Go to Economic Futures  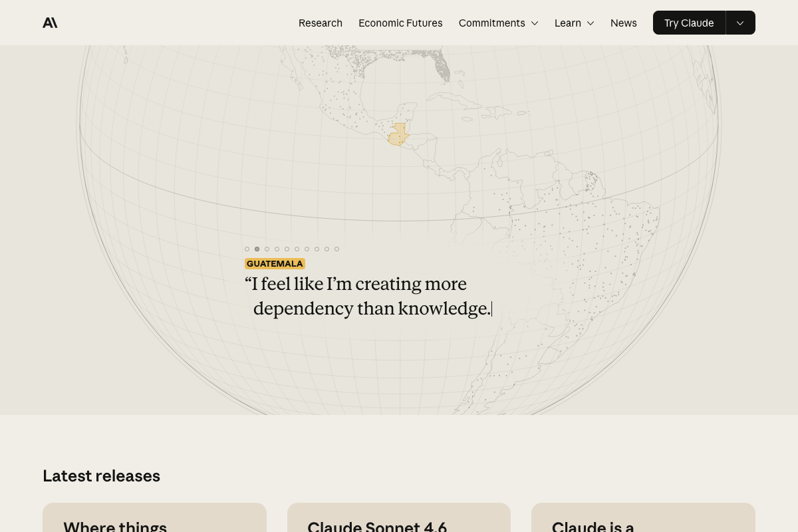pos(400,23)
